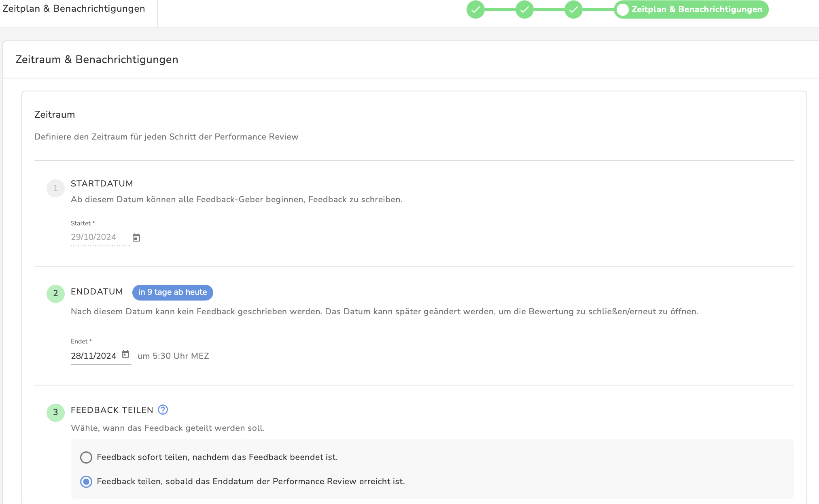Viewport: 819px width, 504px height.
Task: Select 'Feedback sofort teilen' radio option
Action: [x=86, y=457]
